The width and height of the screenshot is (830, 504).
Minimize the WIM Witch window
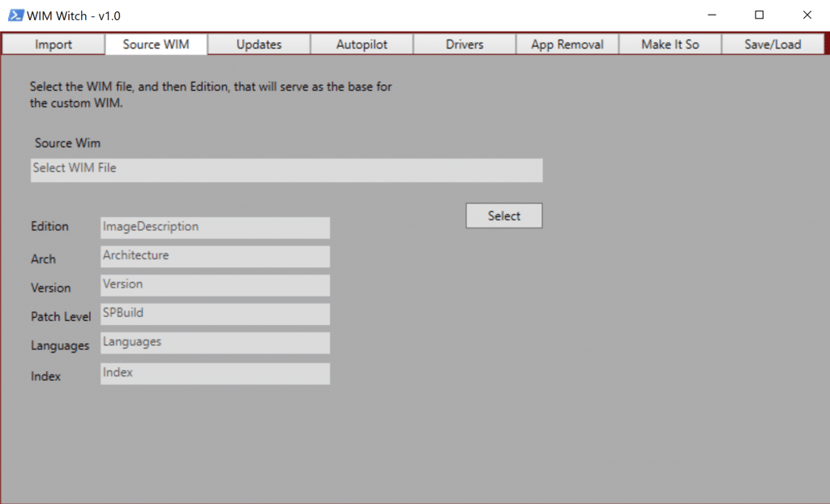(x=711, y=15)
